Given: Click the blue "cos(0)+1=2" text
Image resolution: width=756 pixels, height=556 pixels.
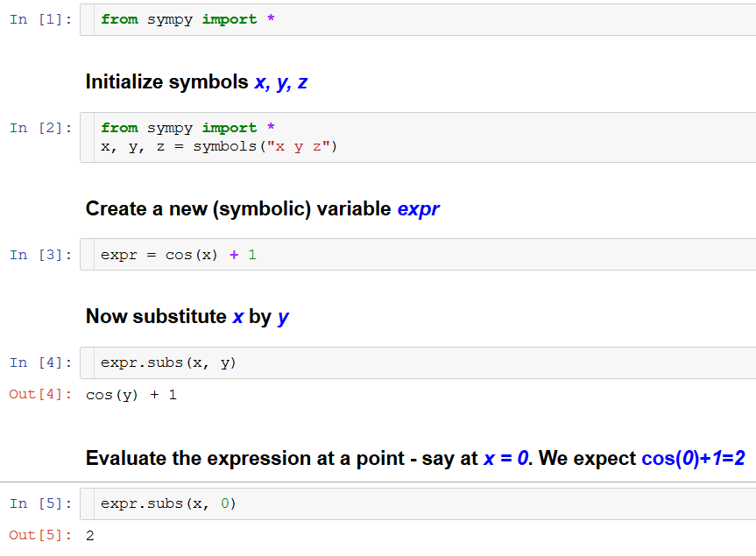Looking at the screenshot, I should click(693, 458).
